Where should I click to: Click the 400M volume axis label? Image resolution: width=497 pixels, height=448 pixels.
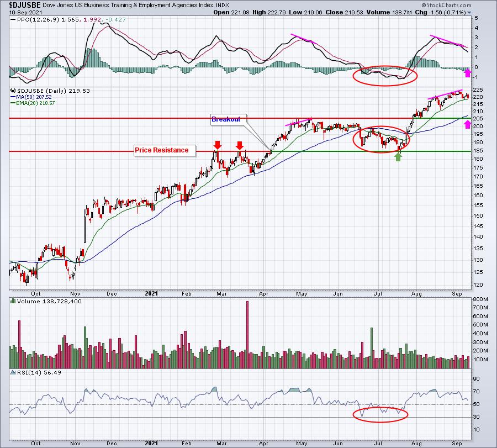point(480,333)
